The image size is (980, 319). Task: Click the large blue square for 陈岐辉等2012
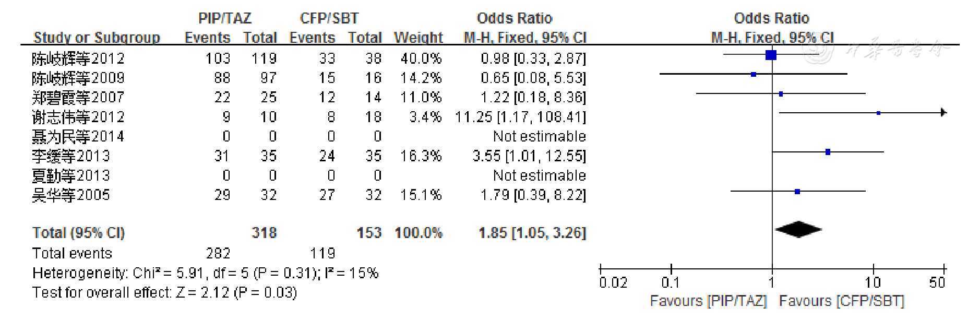pyautogui.click(x=771, y=55)
